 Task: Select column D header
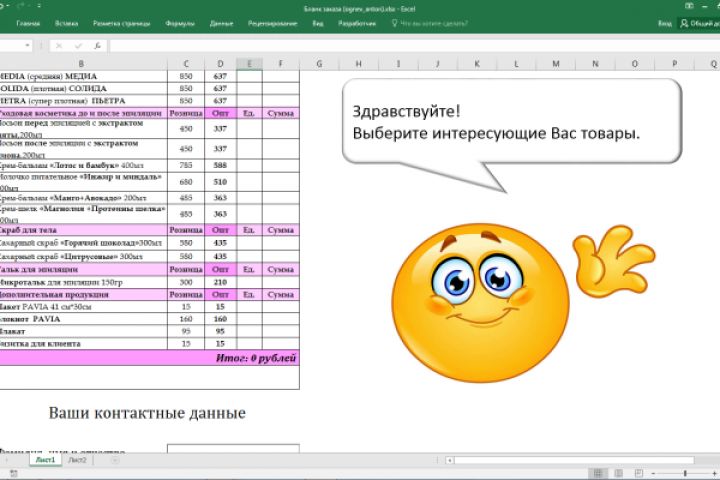click(x=220, y=64)
